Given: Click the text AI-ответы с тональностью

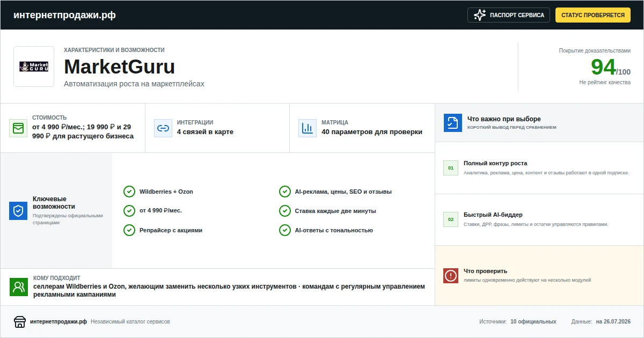Looking at the screenshot, I should (x=334, y=230).
